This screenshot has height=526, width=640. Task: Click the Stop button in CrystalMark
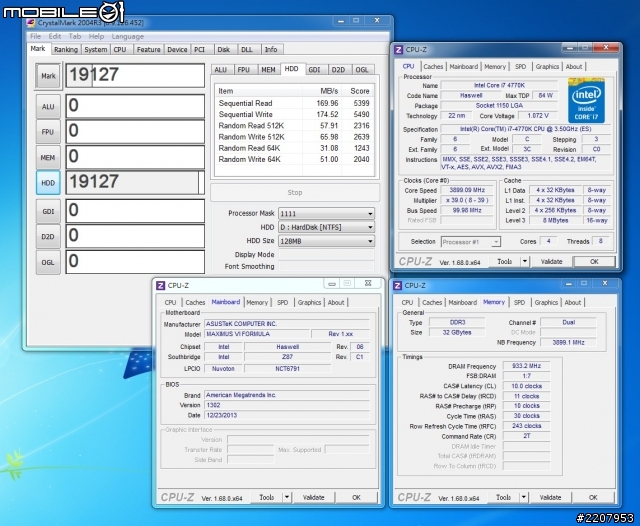click(295, 193)
